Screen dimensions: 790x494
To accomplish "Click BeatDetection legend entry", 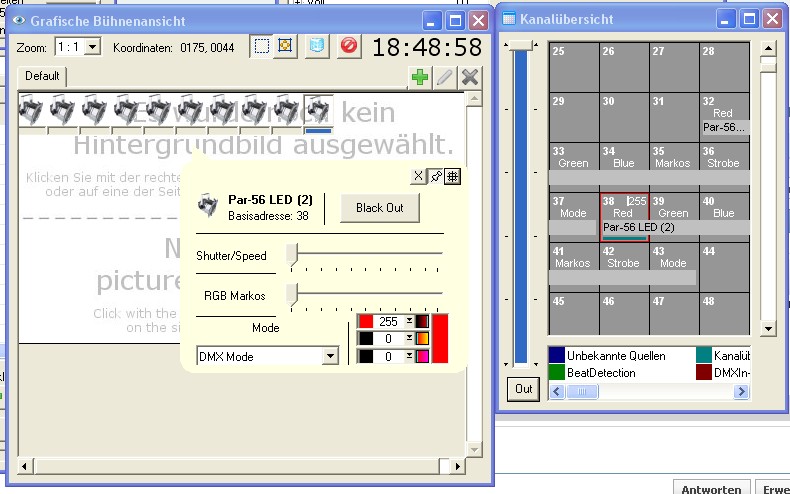I will [x=592, y=373].
